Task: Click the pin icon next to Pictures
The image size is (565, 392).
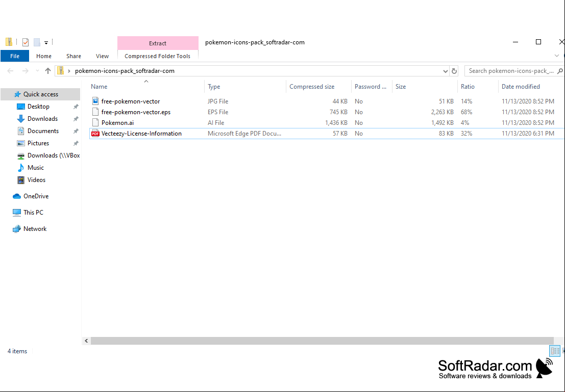Action: (76, 143)
